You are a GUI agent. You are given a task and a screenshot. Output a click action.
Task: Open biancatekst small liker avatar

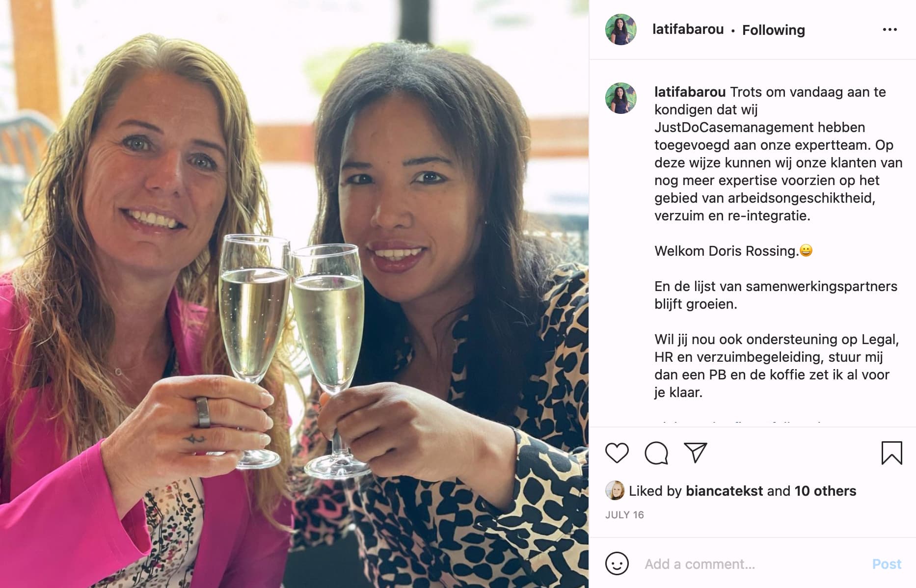615,490
